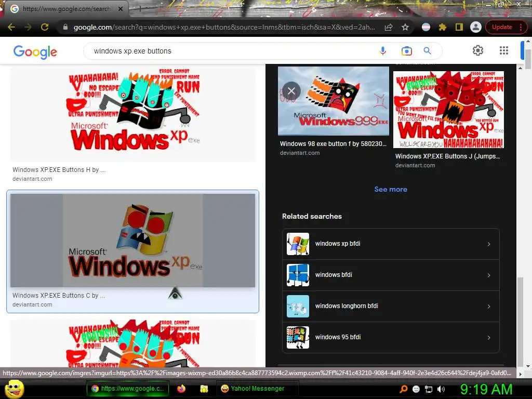Open 'Windows XP.EXE Buttons H' image result
This screenshot has width=532, height=399.
132,115
